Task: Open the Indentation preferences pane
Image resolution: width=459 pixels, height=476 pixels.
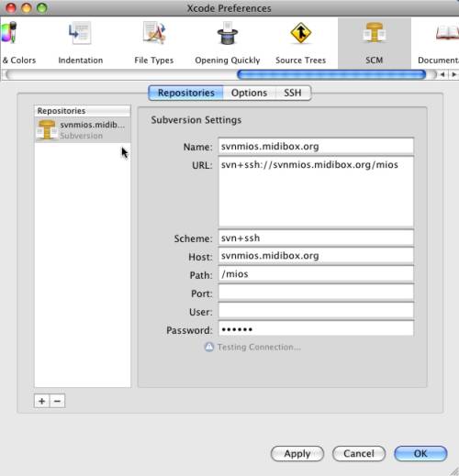Action: 81,43
